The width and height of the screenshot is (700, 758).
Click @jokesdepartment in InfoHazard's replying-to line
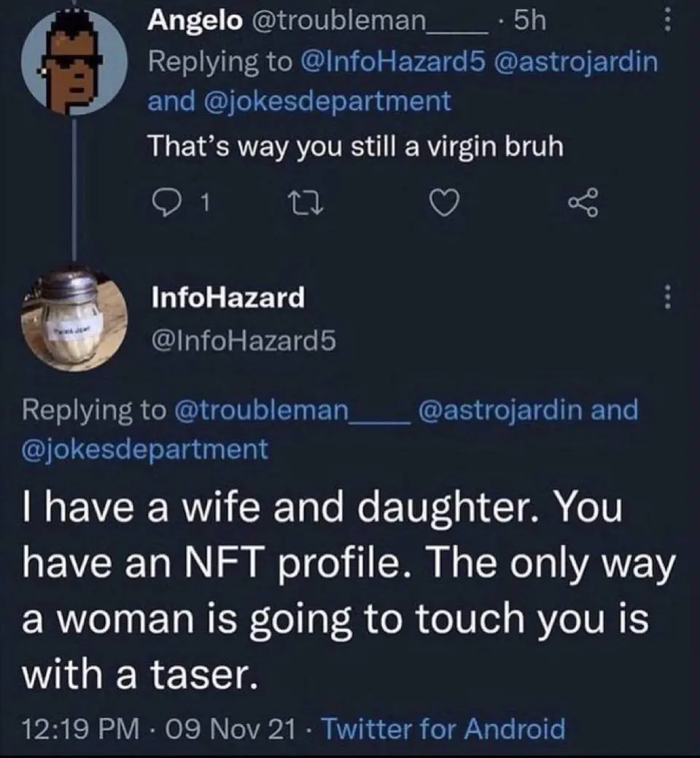pyautogui.click(x=146, y=448)
